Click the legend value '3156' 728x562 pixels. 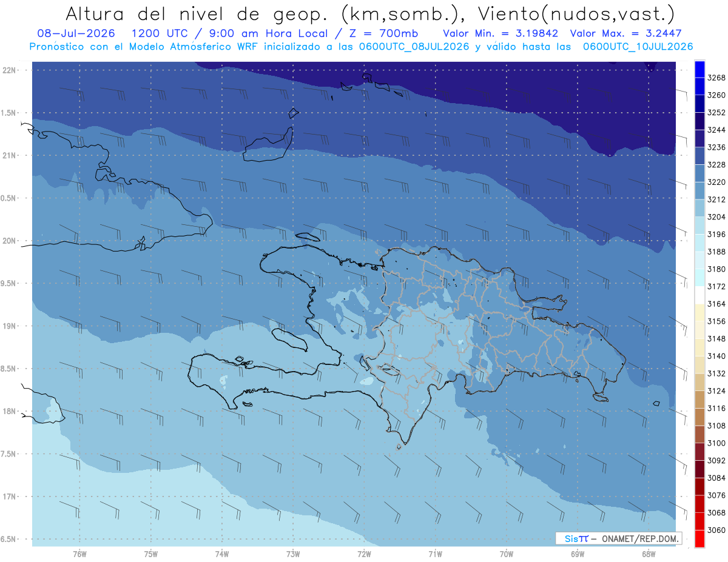tap(716, 321)
